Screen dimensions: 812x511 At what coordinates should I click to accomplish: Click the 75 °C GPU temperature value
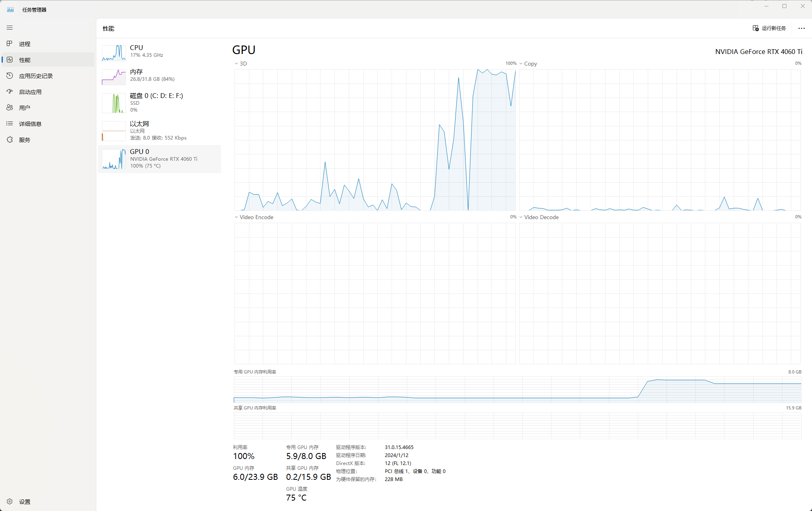296,498
